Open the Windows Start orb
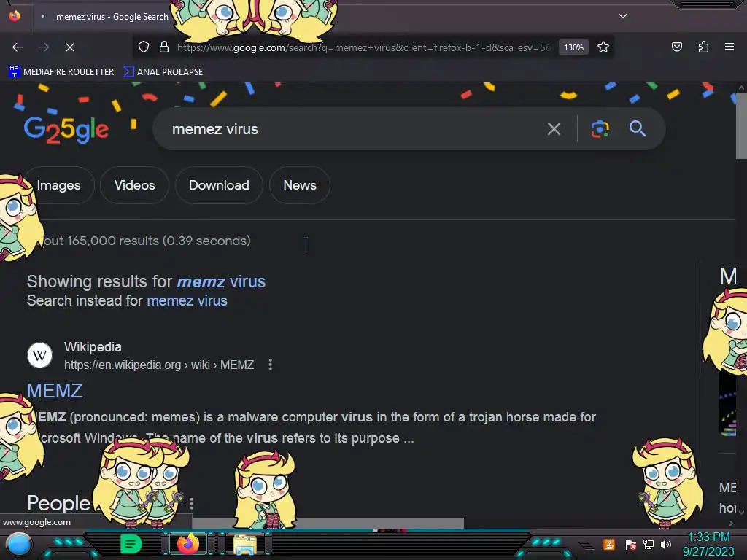Image resolution: width=747 pixels, height=560 pixels. click(x=19, y=545)
